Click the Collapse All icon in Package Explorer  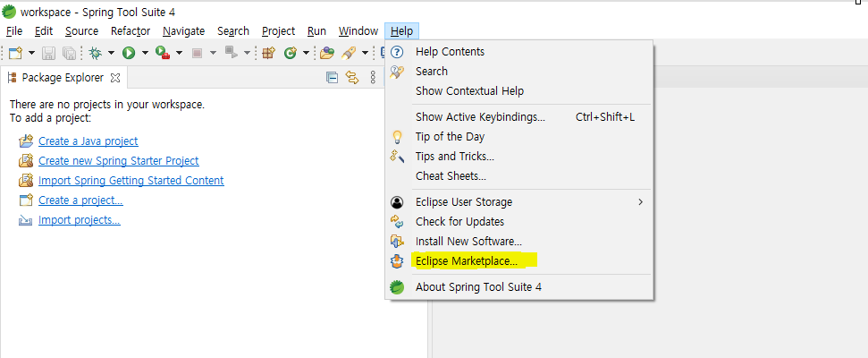[333, 78]
